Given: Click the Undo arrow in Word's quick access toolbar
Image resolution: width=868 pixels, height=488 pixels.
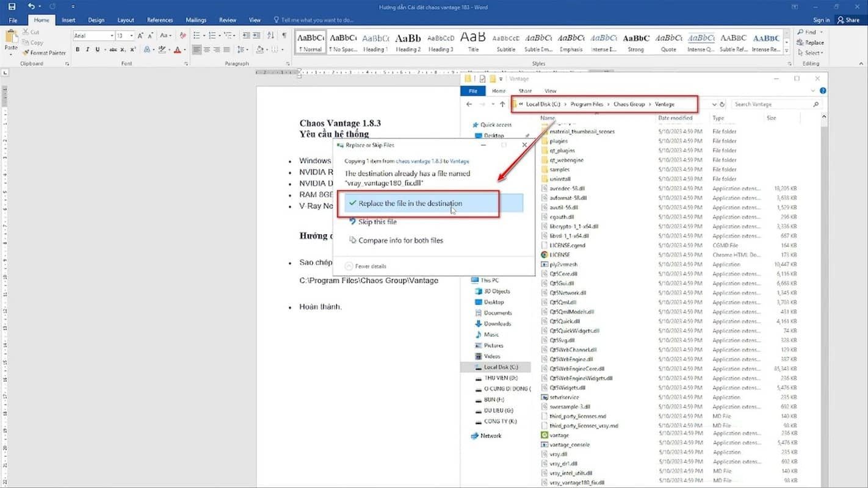Looking at the screenshot, I should point(31,7).
